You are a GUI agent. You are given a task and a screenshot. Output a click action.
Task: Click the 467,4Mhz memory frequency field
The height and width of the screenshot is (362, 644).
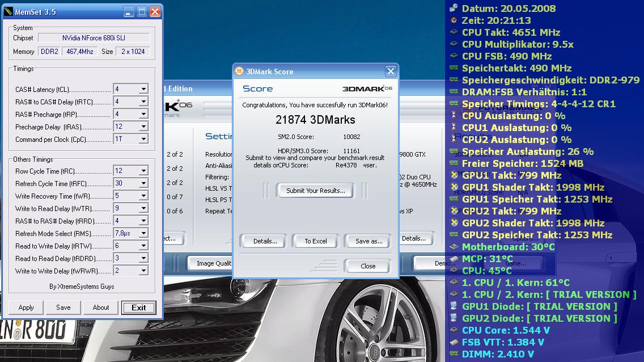(x=80, y=52)
